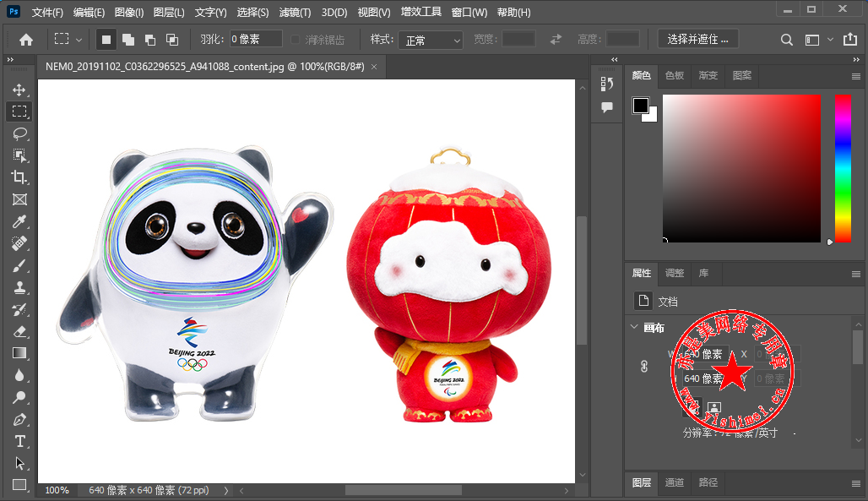Image resolution: width=868 pixels, height=501 pixels.
Task: Switch to the 通道 tab
Action: pyautogui.click(x=675, y=482)
